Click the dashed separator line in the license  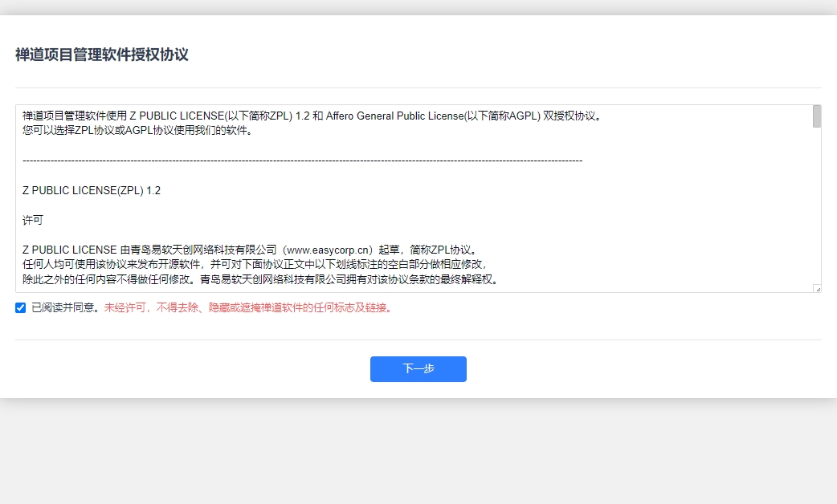tap(302, 161)
